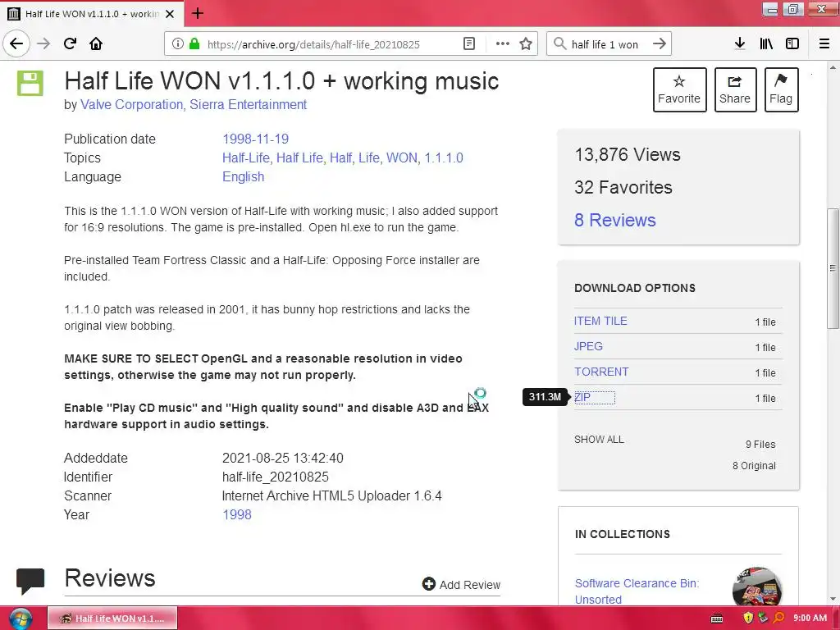Image resolution: width=840 pixels, height=630 pixels.
Task: Click the Add Review link
Action: [461, 584]
